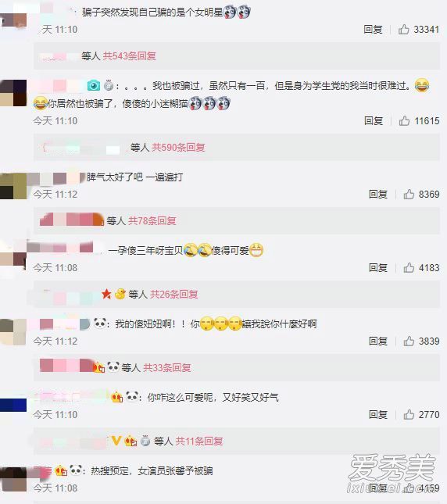Open the 共11条回复 replies

click(x=199, y=441)
